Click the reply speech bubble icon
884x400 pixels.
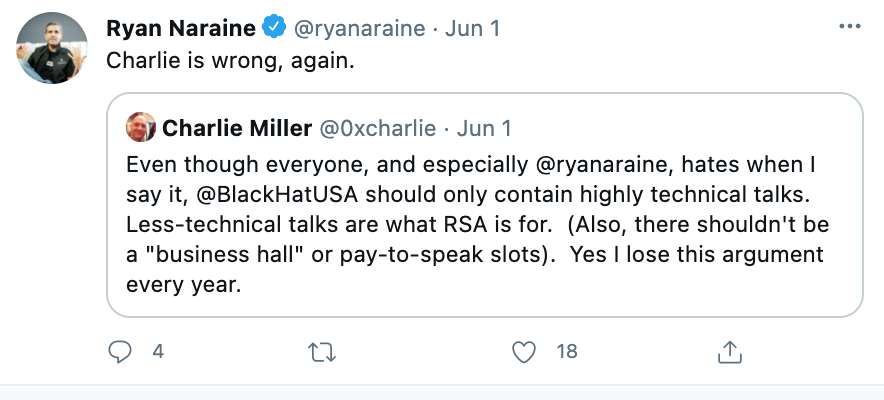120,351
